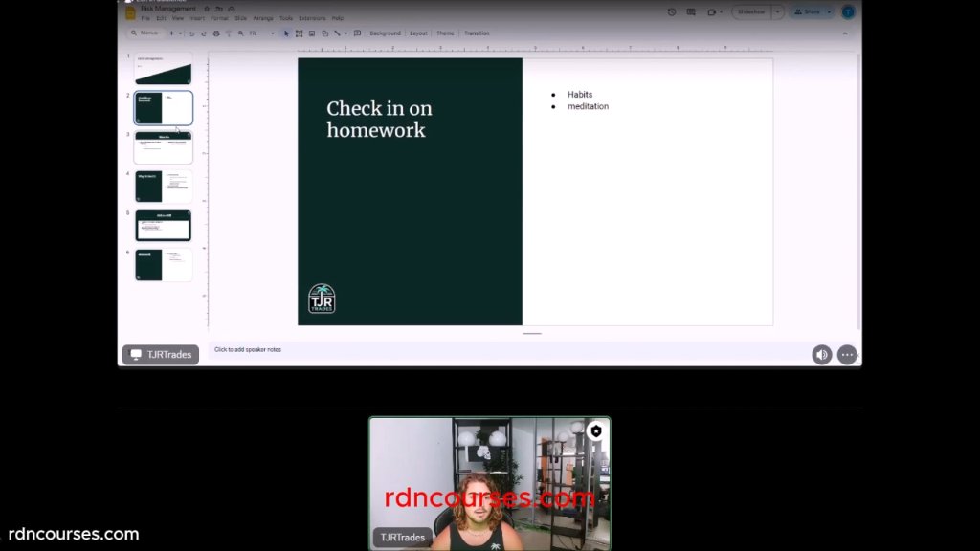Open the Arrange menu
The image size is (980, 551).
click(x=263, y=19)
